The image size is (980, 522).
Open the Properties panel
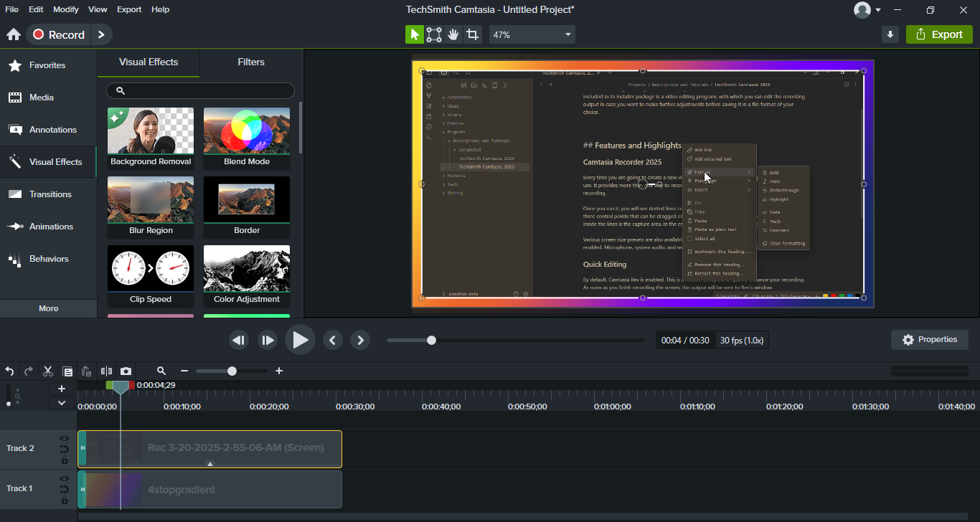pyautogui.click(x=929, y=339)
